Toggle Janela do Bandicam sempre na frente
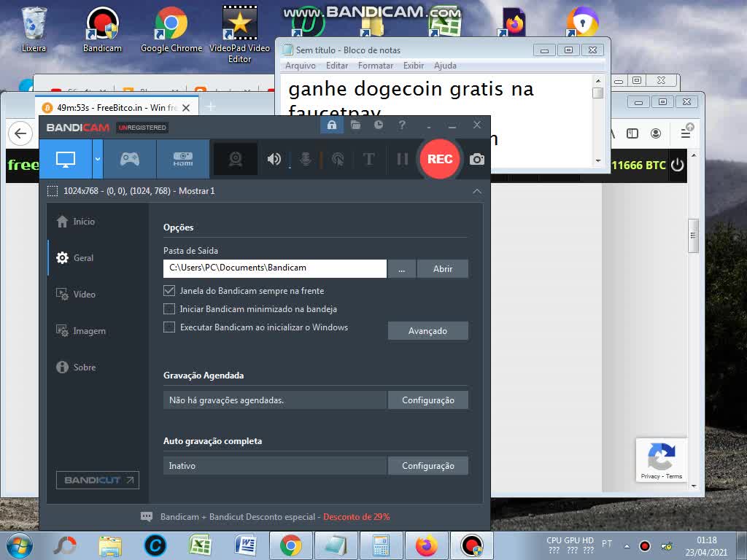Viewport: 747px width, 560px height. tap(169, 290)
